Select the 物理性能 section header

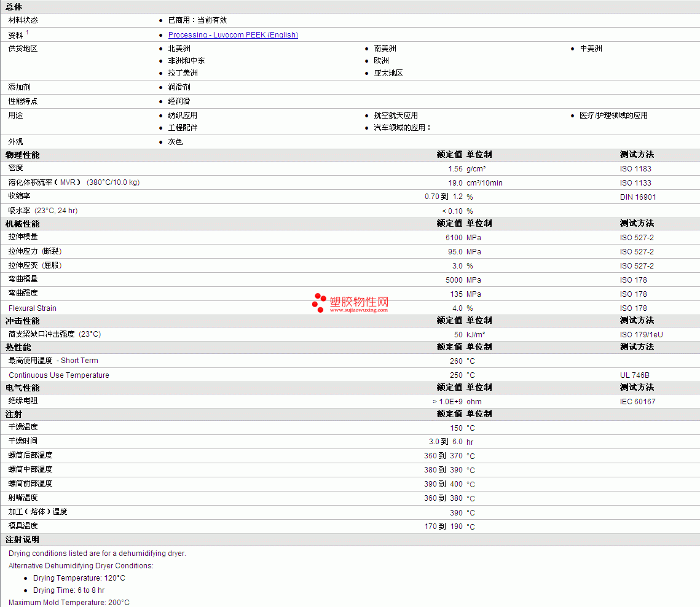22,155
